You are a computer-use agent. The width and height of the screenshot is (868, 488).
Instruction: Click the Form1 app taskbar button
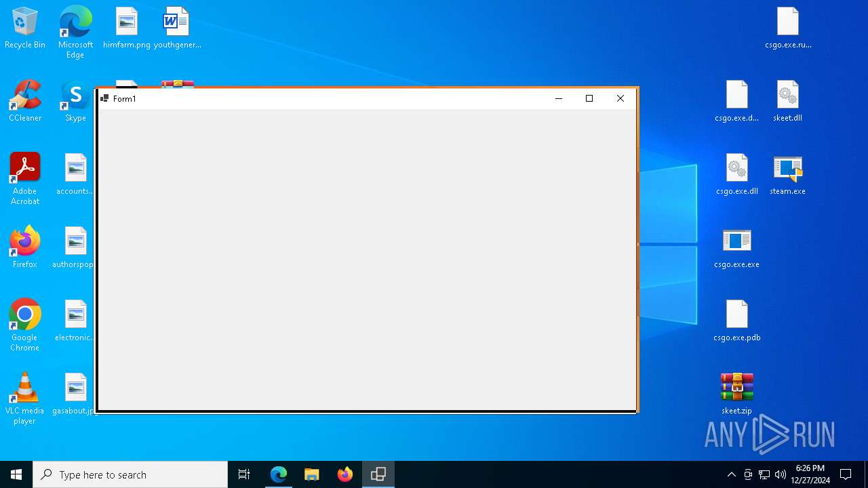coord(378,474)
